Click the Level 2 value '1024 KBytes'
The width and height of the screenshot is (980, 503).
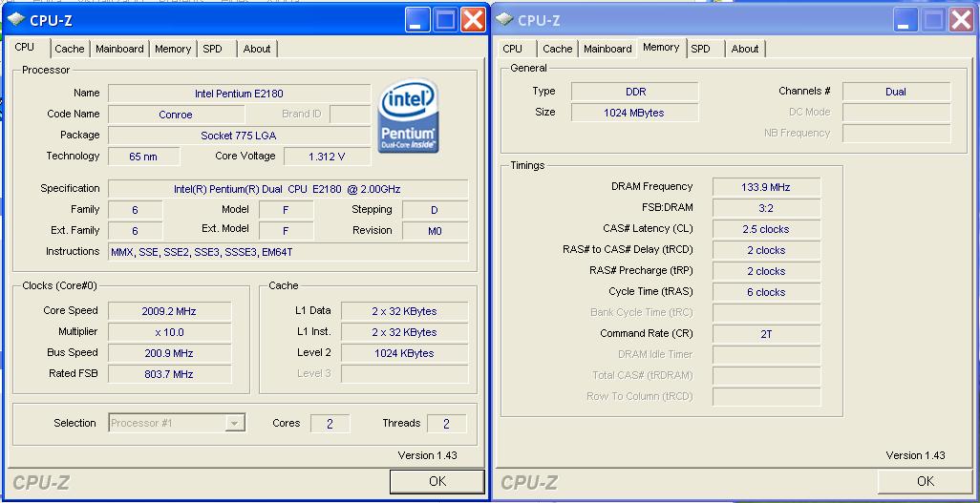[404, 353]
